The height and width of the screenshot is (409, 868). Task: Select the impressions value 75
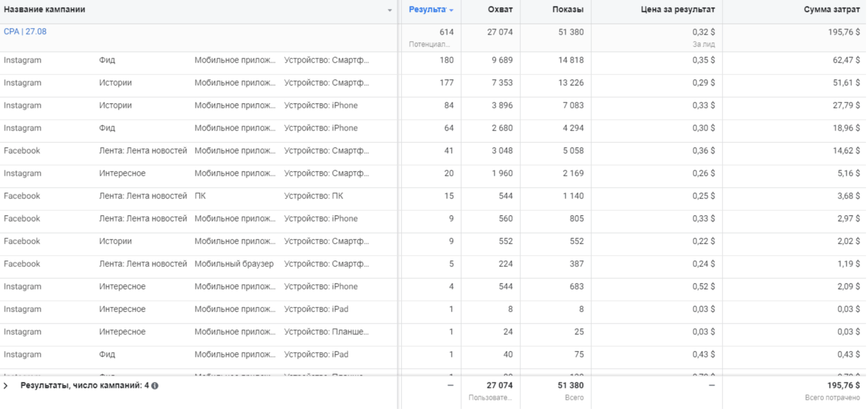579,354
